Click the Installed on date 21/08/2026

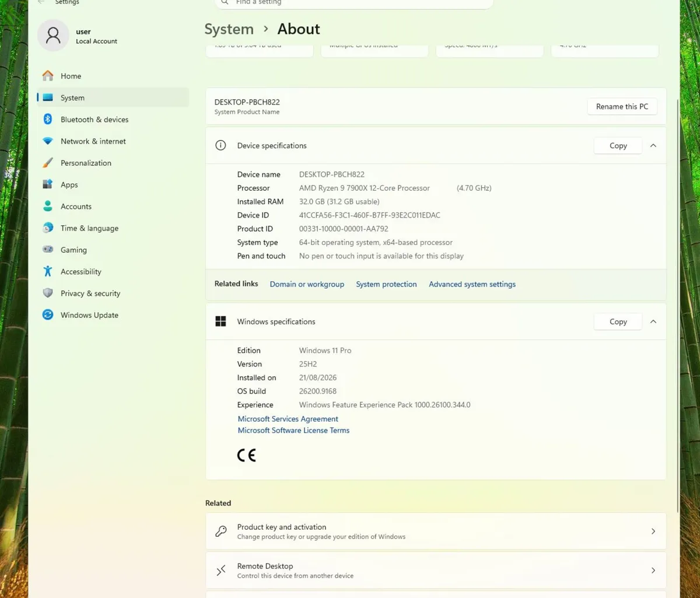(318, 377)
